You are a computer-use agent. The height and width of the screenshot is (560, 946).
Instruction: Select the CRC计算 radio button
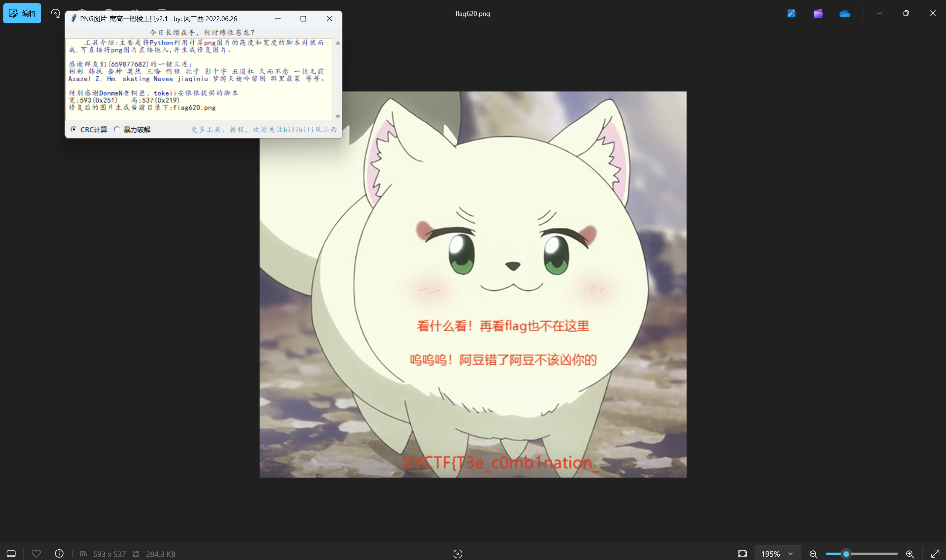pyautogui.click(x=74, y=129)
